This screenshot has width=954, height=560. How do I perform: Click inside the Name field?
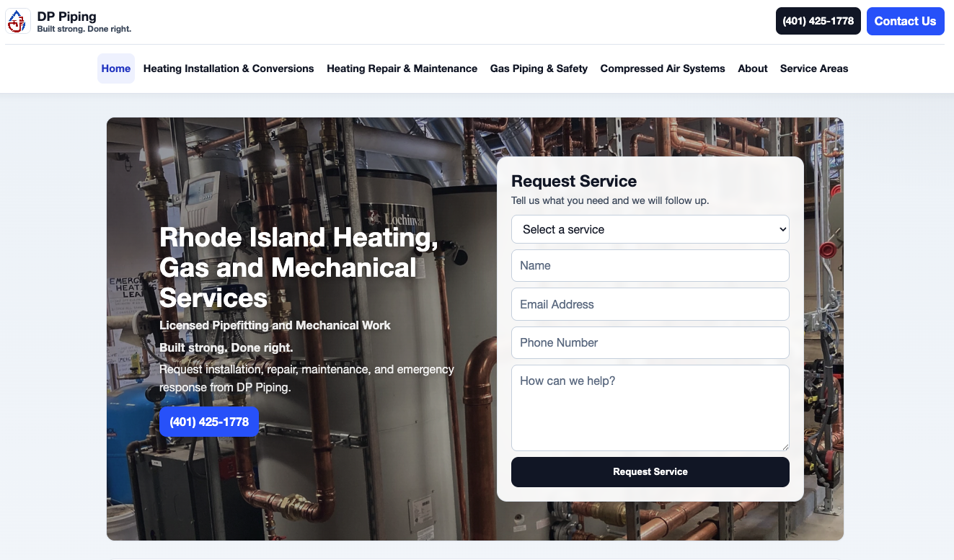coord(650,265)
